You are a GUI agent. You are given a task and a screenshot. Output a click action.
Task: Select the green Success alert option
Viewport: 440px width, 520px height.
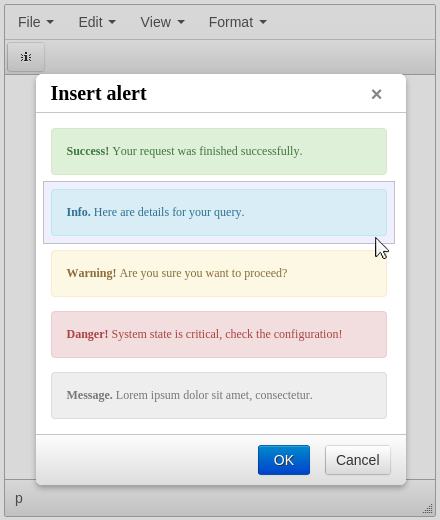coord(219,151)
